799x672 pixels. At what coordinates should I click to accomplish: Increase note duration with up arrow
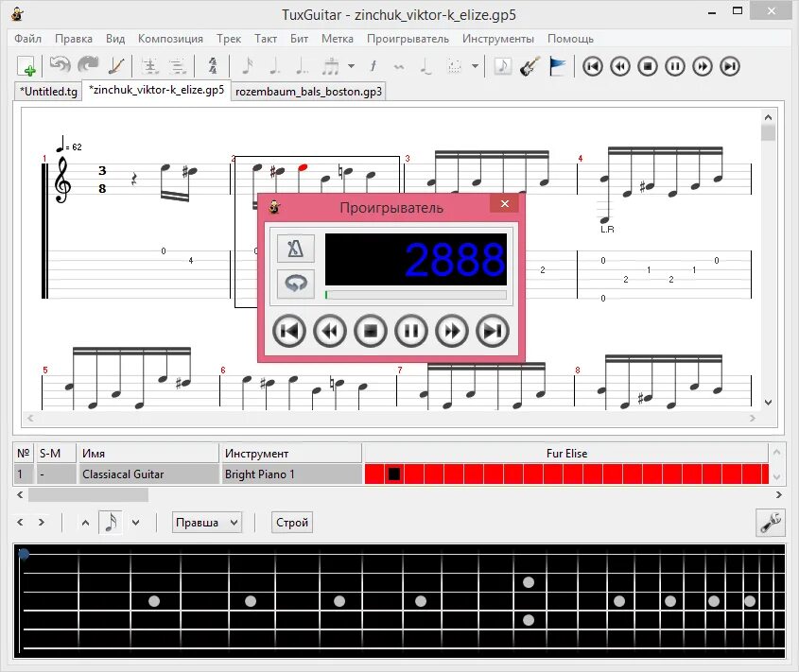[x=86, y=523]
